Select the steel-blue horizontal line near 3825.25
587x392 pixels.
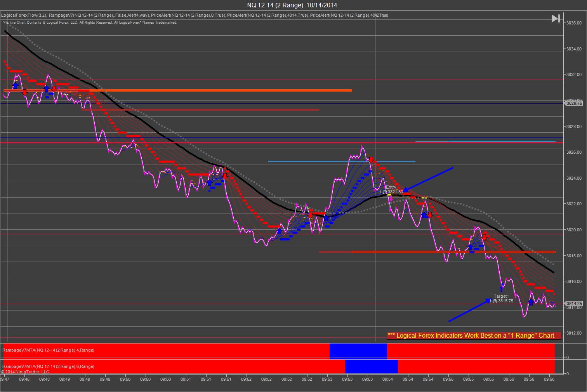[342, 161]
